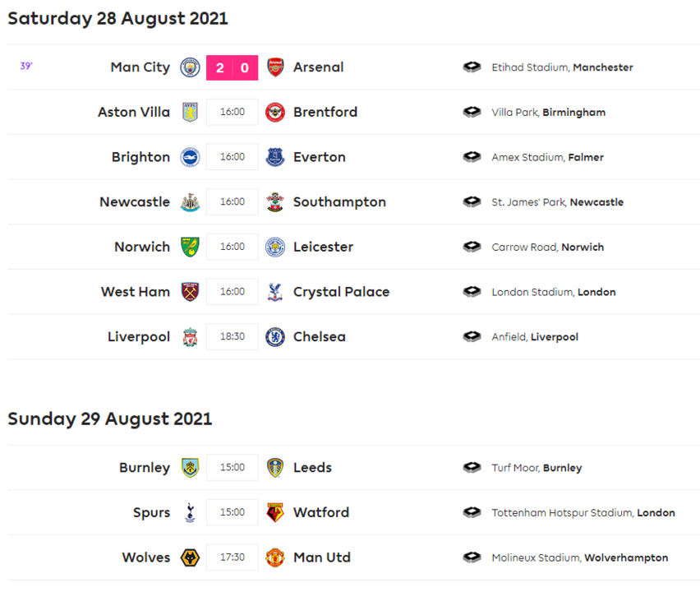Click the stadium icon beside Turf Moor

click(x=472, y=468)
